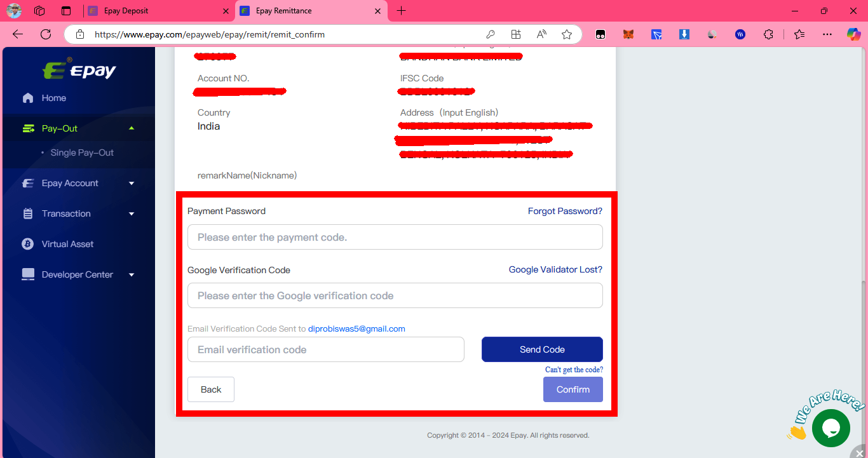Dismiss the chat widget with the X
The height and width of the screenshot is (458, 868).
click(x=859, y=453)
